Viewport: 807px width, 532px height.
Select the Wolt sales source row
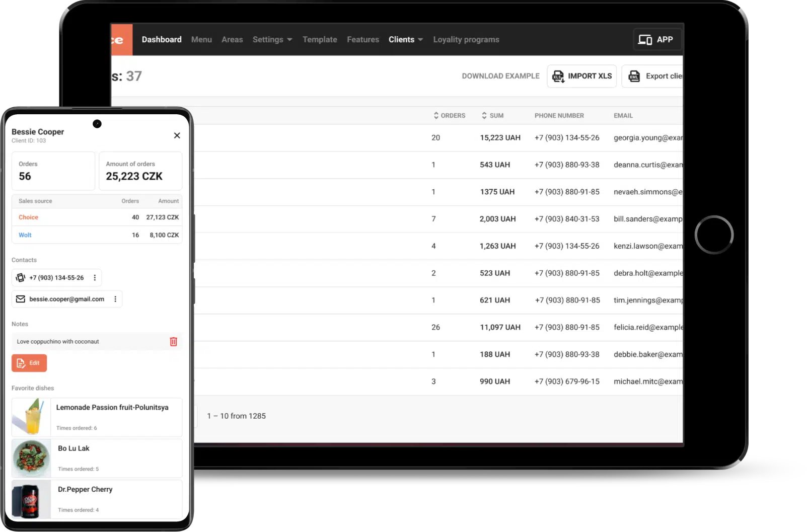point(25,235)
